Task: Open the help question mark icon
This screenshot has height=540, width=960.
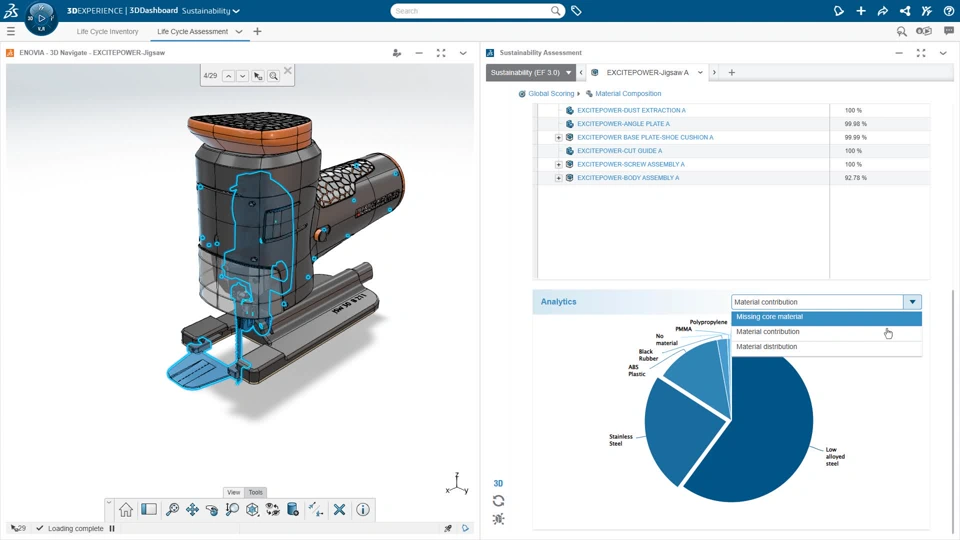Action: click(x=949, y=11)
